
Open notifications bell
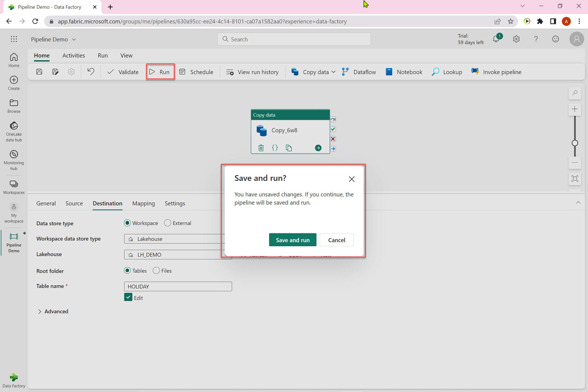[496, 39]
